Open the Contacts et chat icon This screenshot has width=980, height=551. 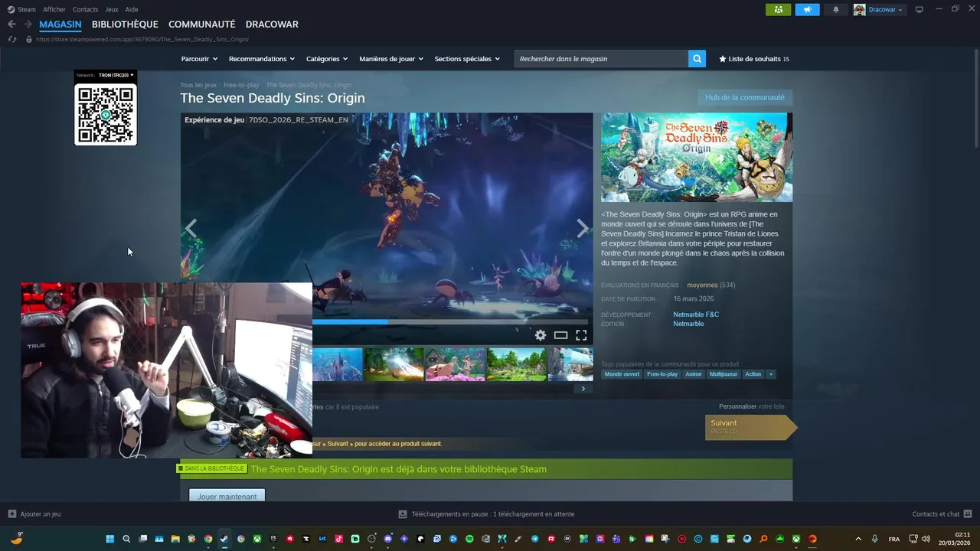tap(968, 514)
